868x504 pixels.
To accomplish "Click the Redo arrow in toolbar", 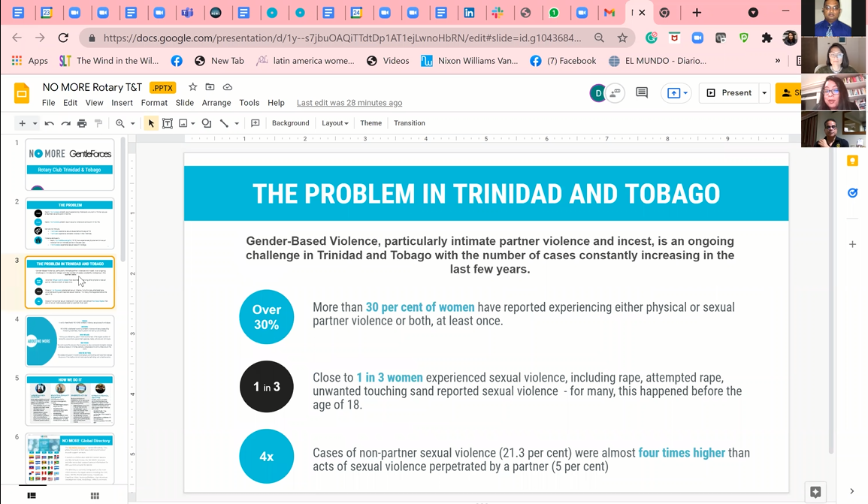I will click(x=66, y=123).
